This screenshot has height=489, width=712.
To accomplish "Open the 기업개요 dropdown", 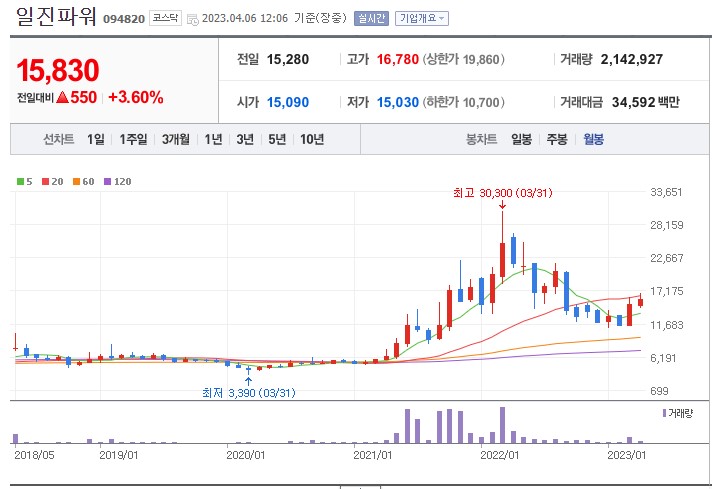I will [x=422, y=18].
